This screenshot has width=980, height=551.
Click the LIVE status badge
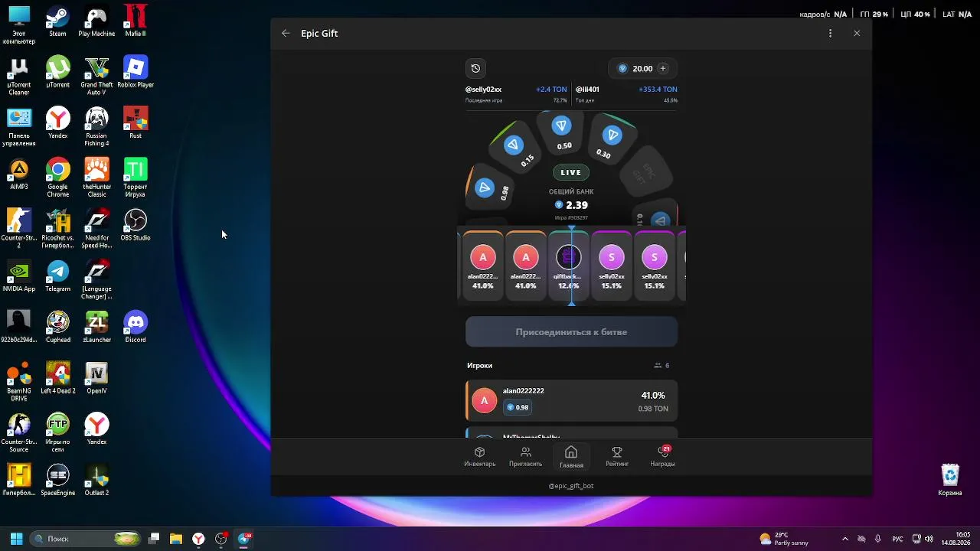click(x=571, y=173)
